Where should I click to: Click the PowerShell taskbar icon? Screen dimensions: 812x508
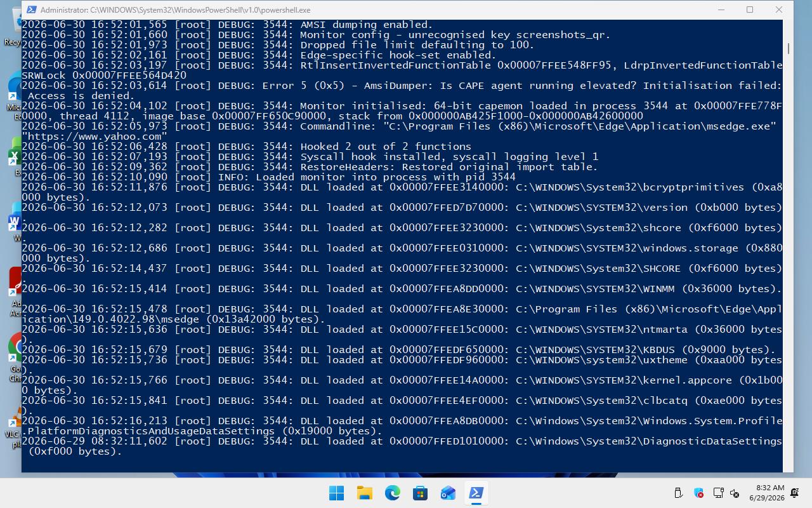476,493
